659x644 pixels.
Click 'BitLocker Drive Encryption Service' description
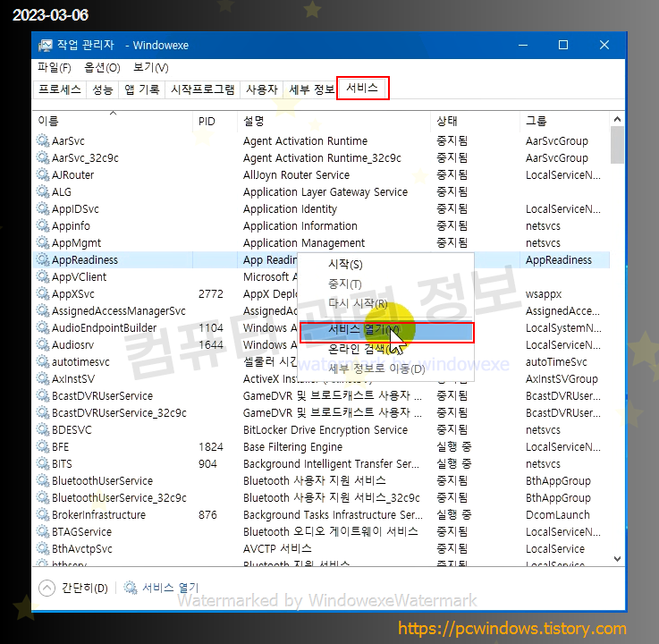click(325, 429)
